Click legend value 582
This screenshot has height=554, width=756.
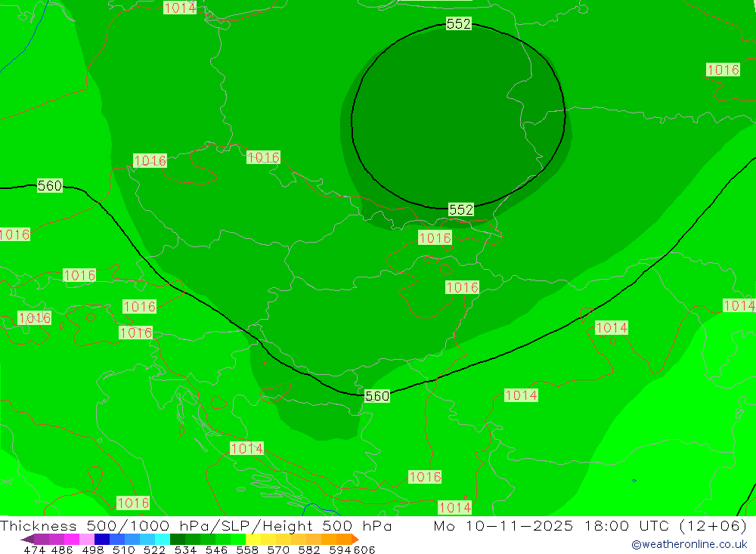point(309,549)
